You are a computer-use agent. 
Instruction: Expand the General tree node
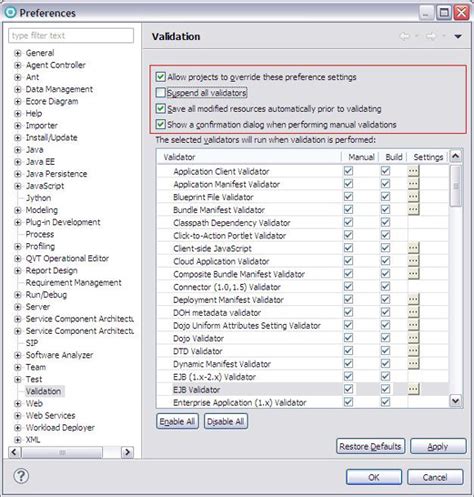click(18, 53)
